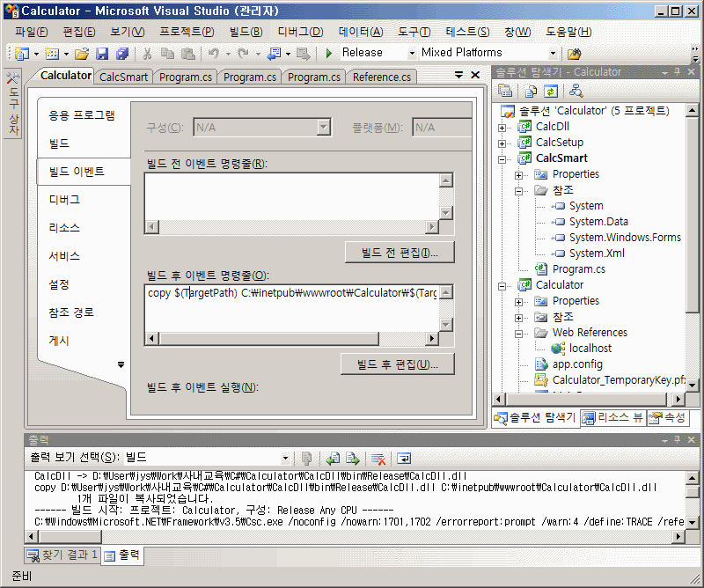The width and height of the screenshot is (704, 588).
Task: Click the New Project toolbar icon
Action: 21,54
